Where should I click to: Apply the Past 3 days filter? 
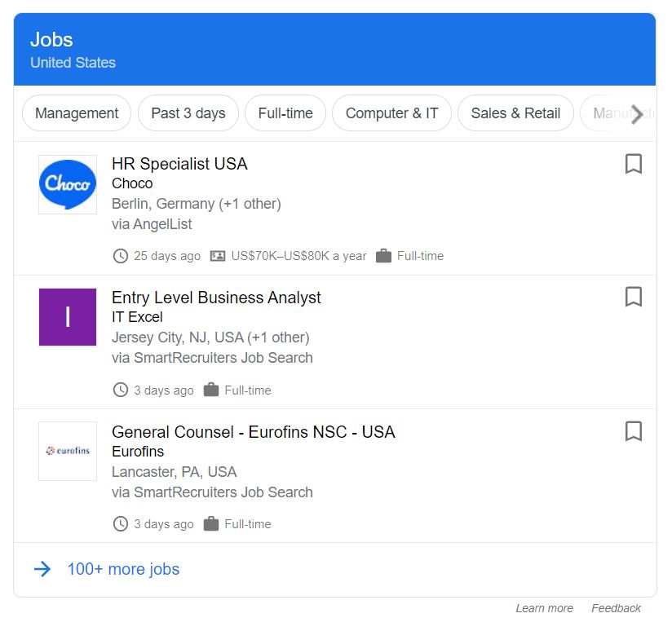click(x=188, y=113)
